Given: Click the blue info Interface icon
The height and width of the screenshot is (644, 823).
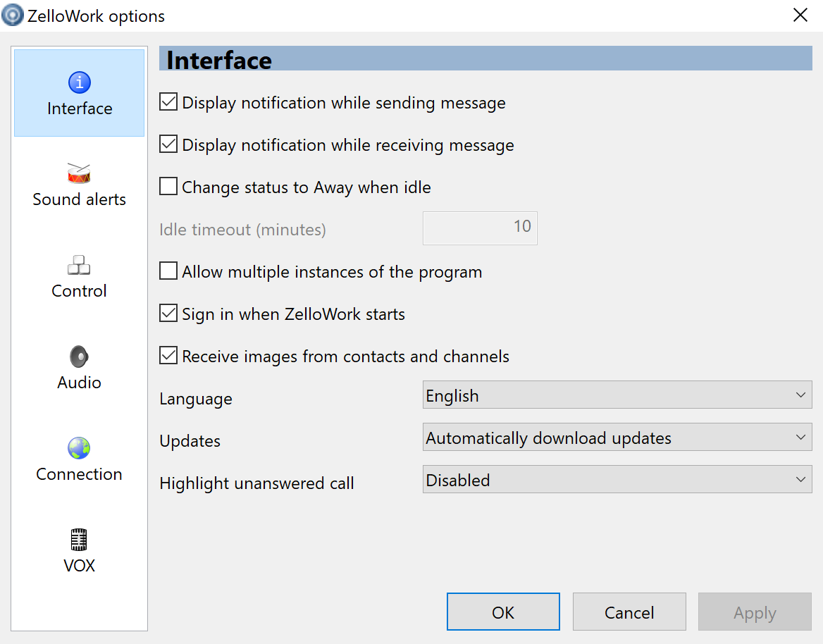Looking at the screenshot, I should point(79,82).
